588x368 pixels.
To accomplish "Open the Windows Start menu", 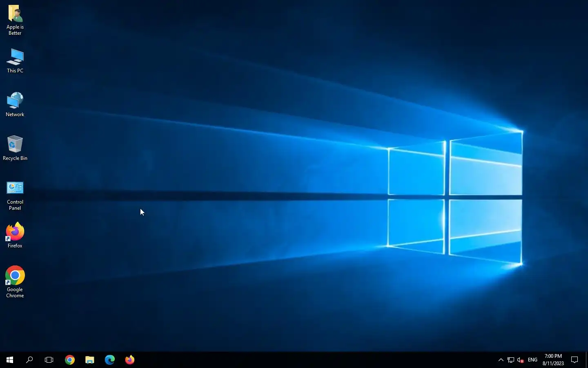I will click(x=10, y=360).
